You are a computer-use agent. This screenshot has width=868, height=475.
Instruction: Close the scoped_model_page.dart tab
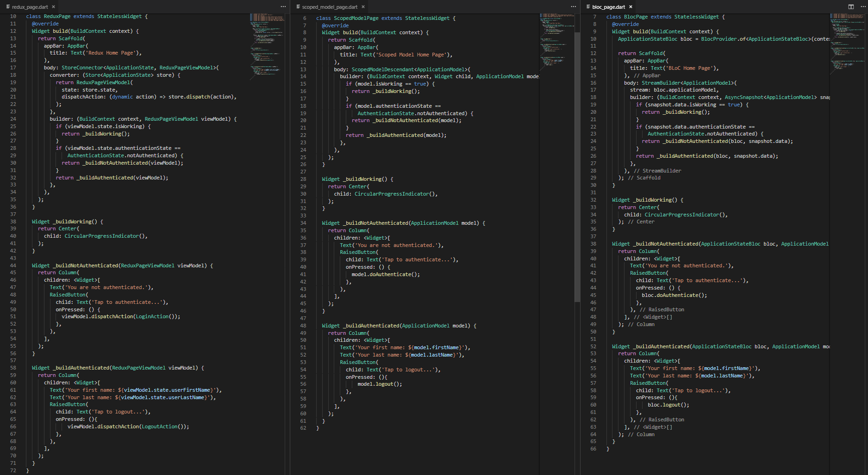point(363,7)
